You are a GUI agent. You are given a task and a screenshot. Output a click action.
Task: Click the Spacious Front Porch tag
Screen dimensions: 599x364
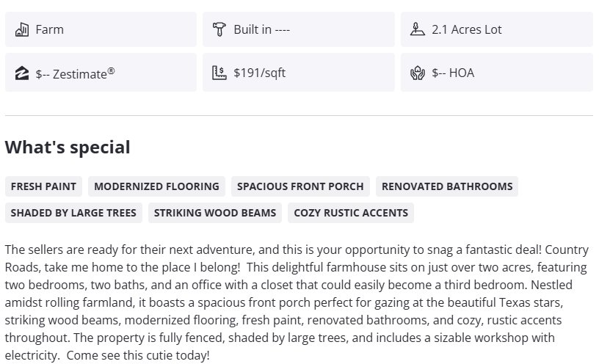300,186
